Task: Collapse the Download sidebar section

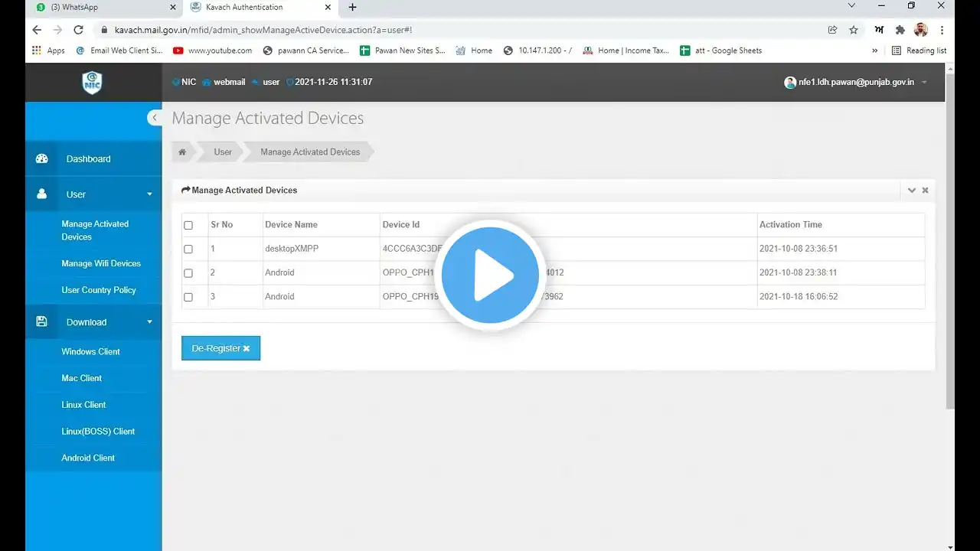Action: coord(150,322)
